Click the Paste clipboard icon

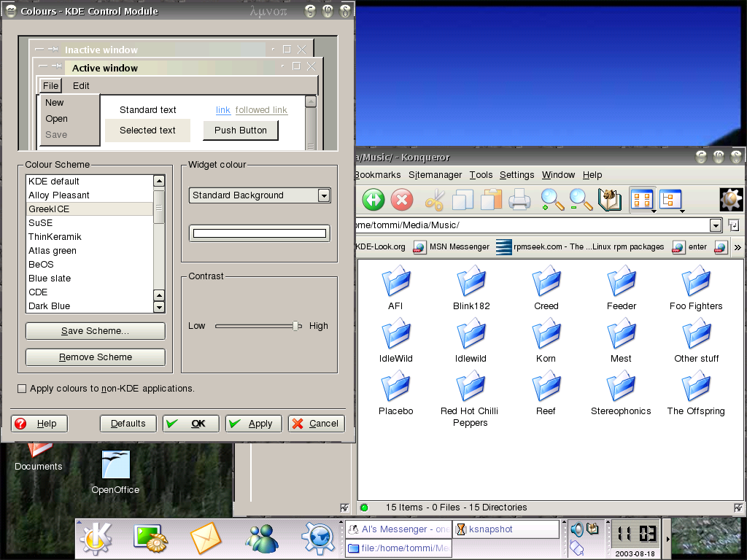[491, 199]
